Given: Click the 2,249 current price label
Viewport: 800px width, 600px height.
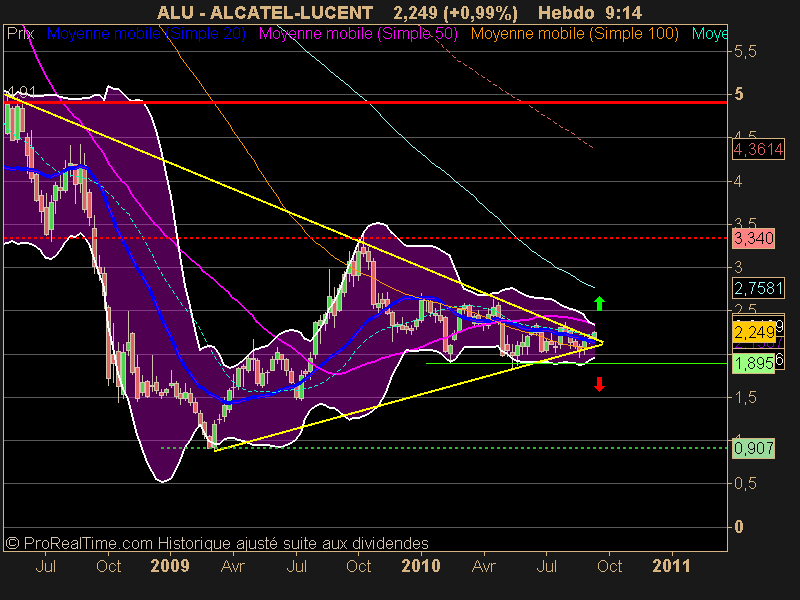Looking at the screenshot, I should click(x=754, y=333).
